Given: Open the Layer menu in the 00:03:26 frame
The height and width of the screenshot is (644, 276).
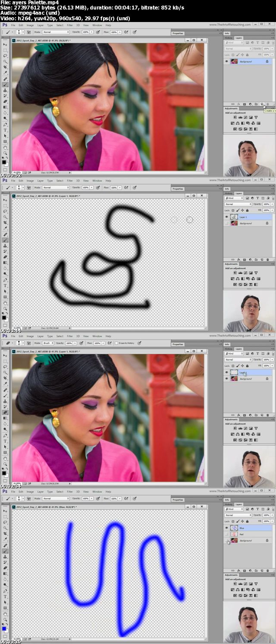Looking at the screenshot, I should 40,492.
